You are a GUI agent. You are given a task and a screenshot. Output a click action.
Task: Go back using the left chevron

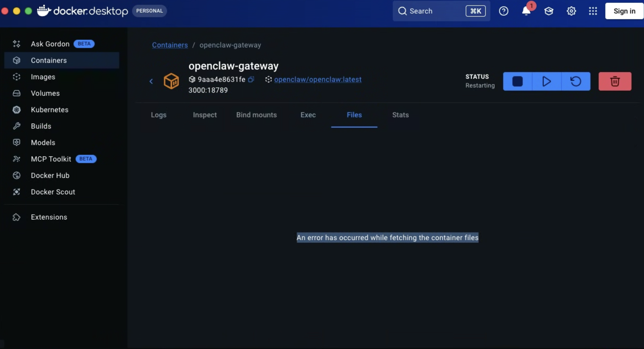pyautogui.click(x=151, y=81)
